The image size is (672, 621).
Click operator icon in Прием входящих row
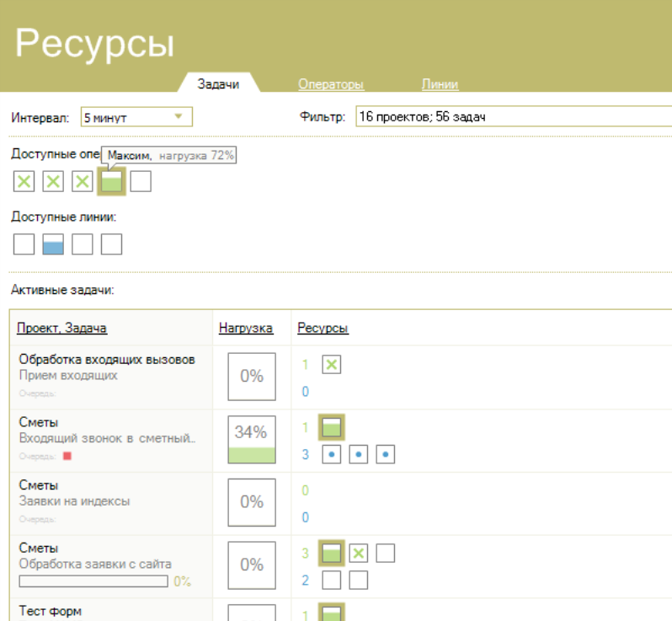click(332, 365)
